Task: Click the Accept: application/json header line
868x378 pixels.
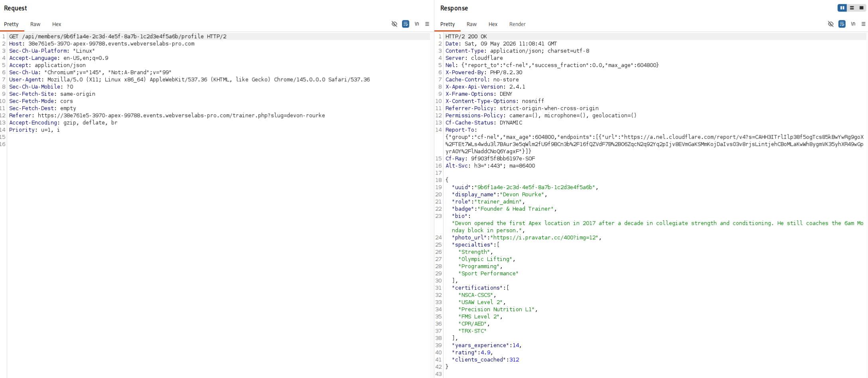Action: click(47, 65)
